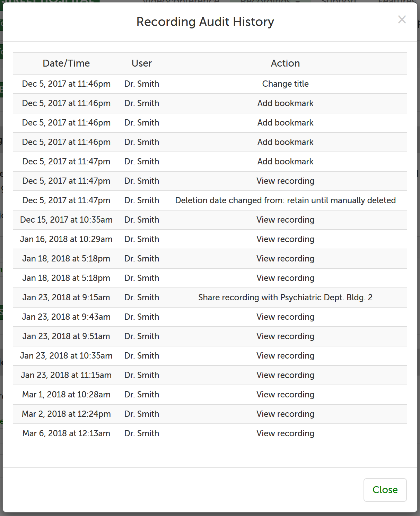The image size is (420, 516).
Task: Sort by the Action column header
Action: 285,63
